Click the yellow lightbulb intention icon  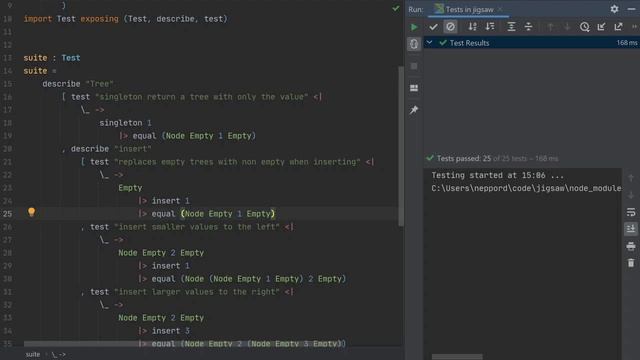(31, 212)
